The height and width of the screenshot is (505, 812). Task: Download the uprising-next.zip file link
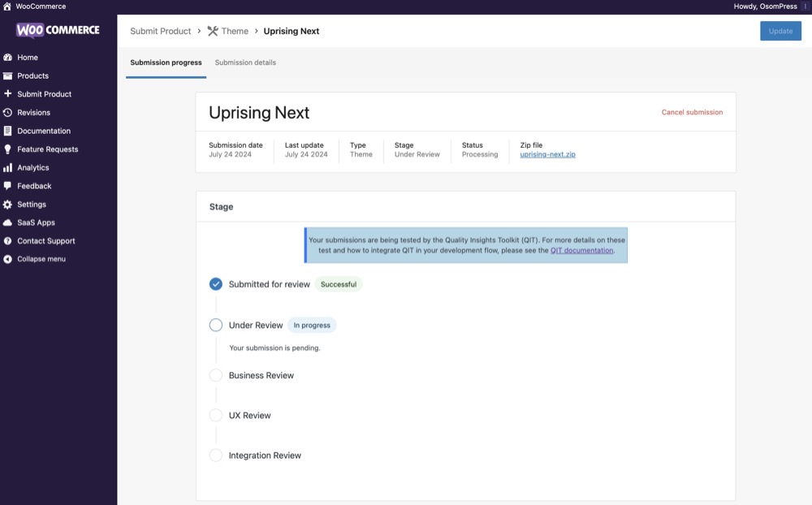tap(547, 154)
